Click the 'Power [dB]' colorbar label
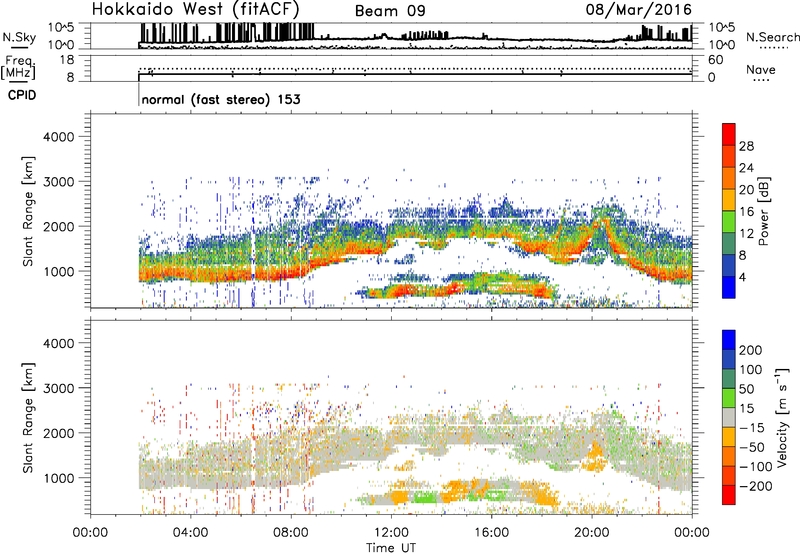This screenshot has width=800, height=554. 763,211
